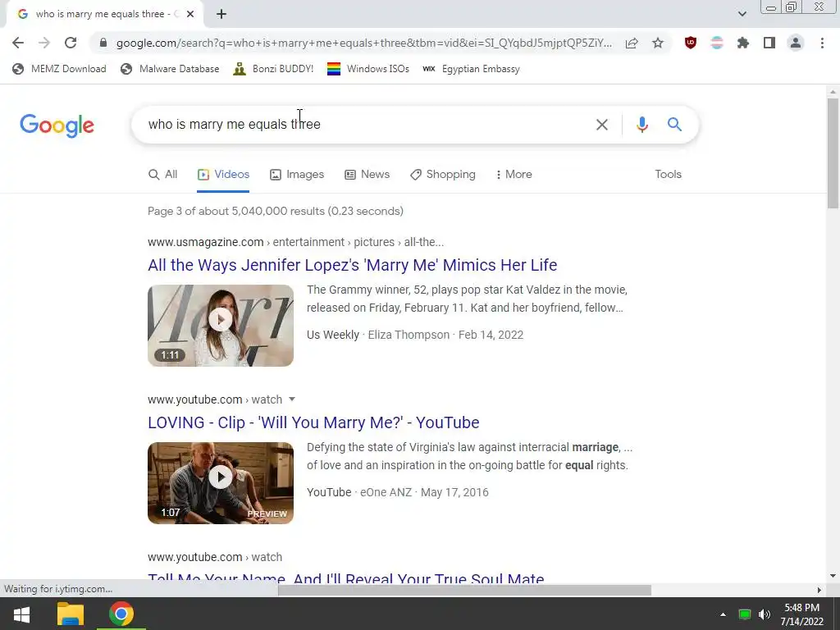
Task: Toggle the browser side panel
Action: pos(769,43)
